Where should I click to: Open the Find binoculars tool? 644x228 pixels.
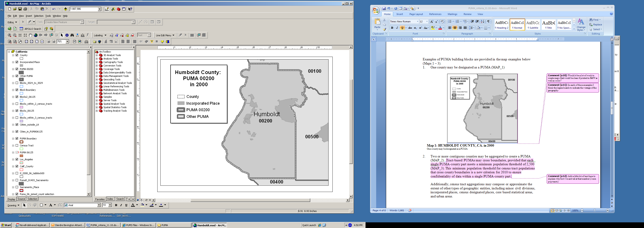[x=72, y=35]
